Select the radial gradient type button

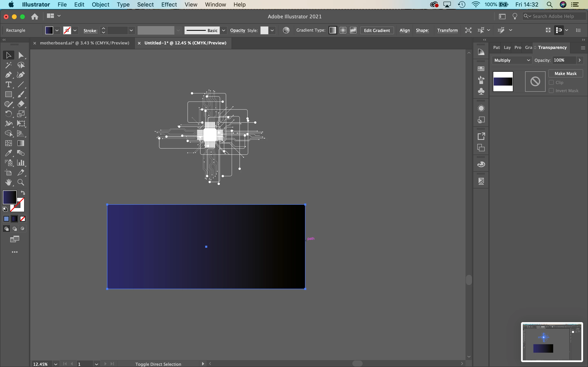343,30
